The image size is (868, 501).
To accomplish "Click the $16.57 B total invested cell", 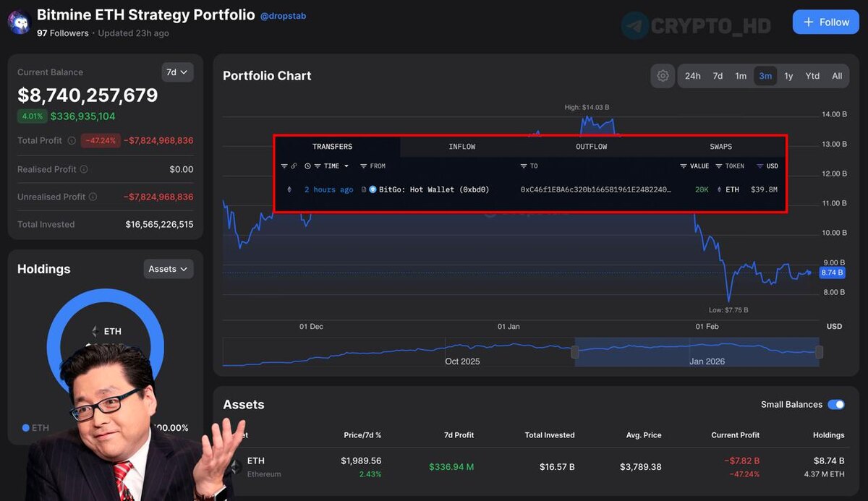I will 557,467.
